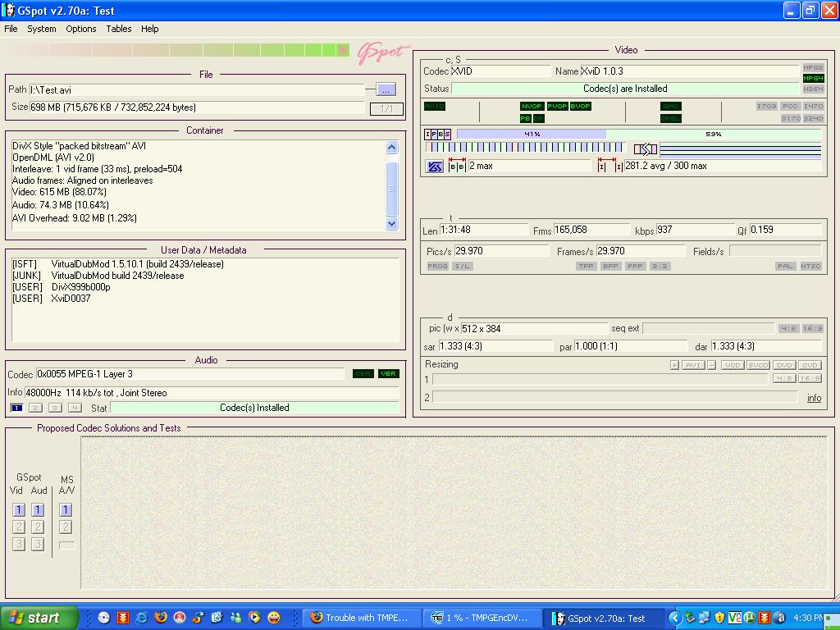Click the S240 colorimetry indicator
The height and width of the screenshot is (630, 840).
click(x=813, y=118)
